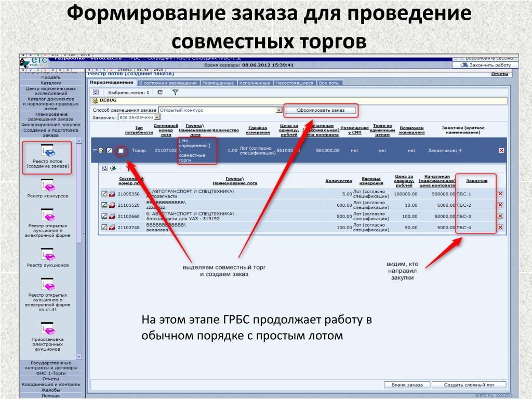This screenshot has height=399, width=532.
Task: Sort by Количество header in main table
Action: [x=225, y=130]
